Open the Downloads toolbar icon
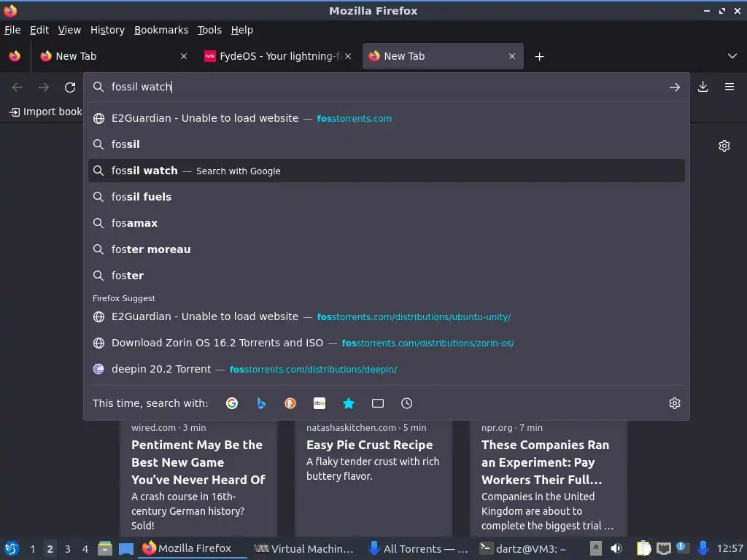747x560 pixels. [x=703, y=87]
